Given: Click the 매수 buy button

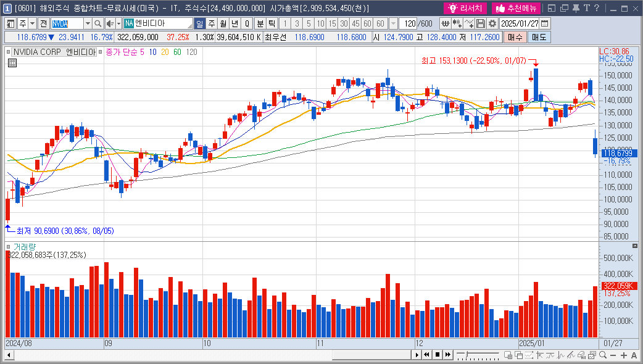Looking at the screenshot, I should (x=515, y=37).
